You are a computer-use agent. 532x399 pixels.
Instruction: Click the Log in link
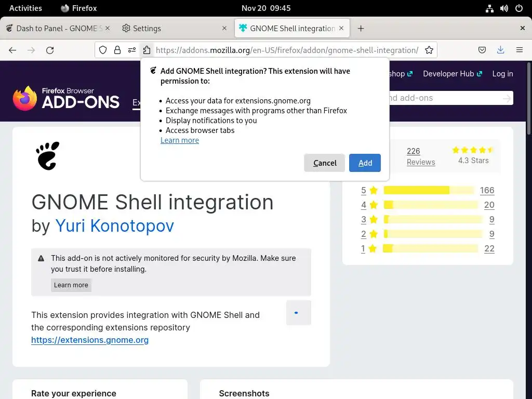(x=502, y=74)
